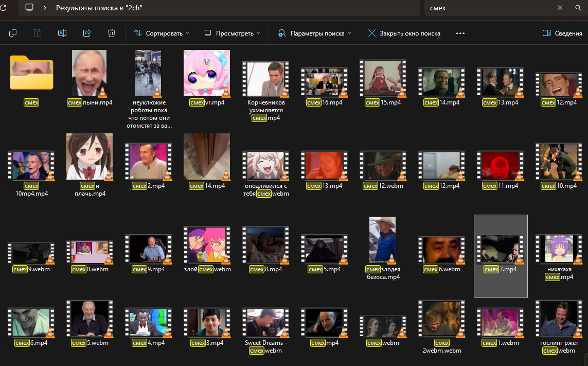Click the Share icon in the toolbar
This screenshot has width=588, height=366.
click(x=87, y=33)
